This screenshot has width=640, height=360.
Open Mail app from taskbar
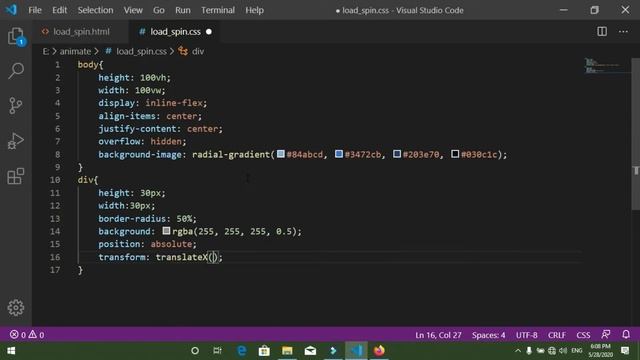[x=310, y=351]
